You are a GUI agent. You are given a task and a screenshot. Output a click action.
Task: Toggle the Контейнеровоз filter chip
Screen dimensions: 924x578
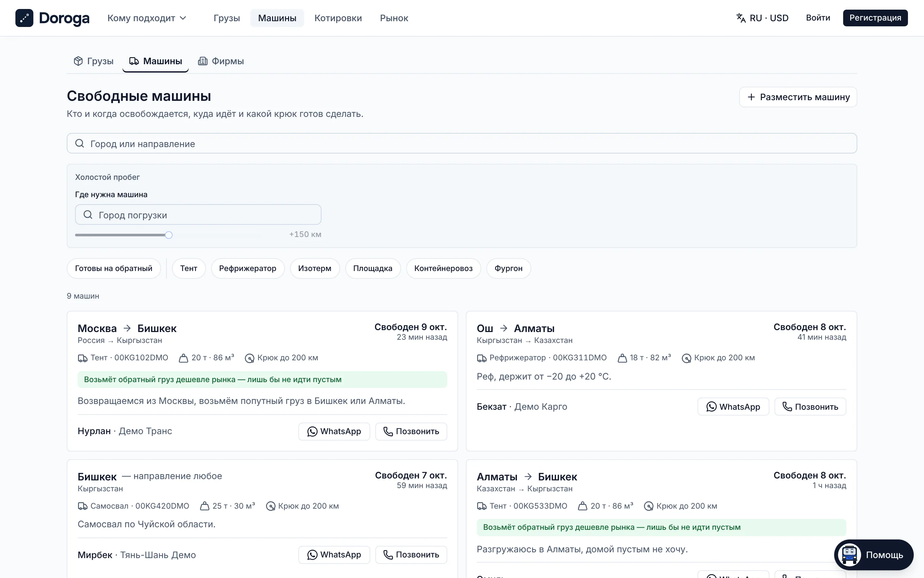pos(443,268)
